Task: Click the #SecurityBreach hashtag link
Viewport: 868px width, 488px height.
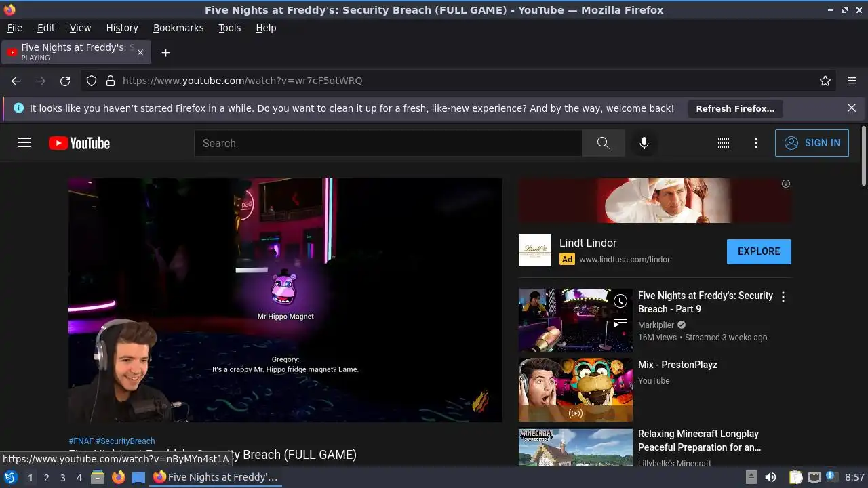Action: 125,441
